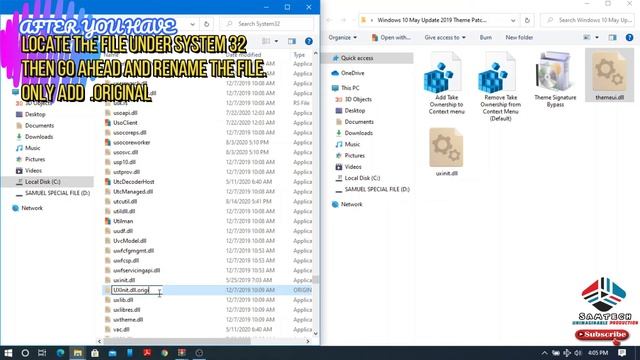Select Utilman in the System32 list
The width and height of the screenshot is (640, 360).
pyautogui.click(x=123, y=221)
